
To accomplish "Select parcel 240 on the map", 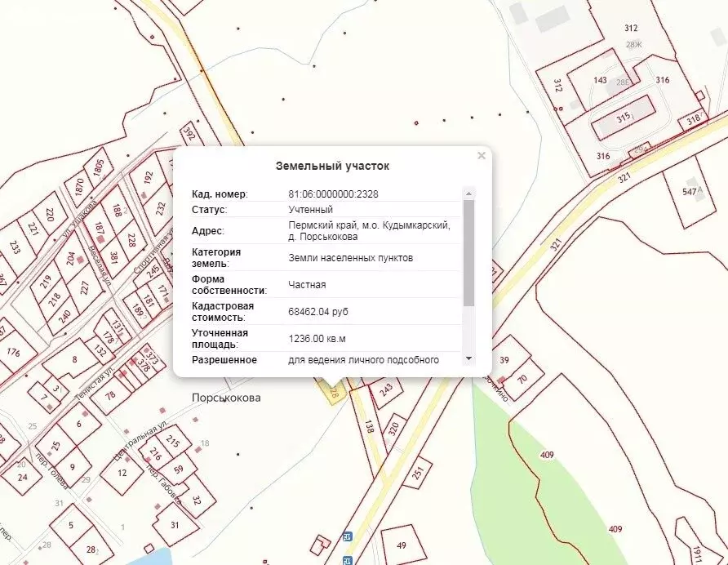I will coord(65,317).
